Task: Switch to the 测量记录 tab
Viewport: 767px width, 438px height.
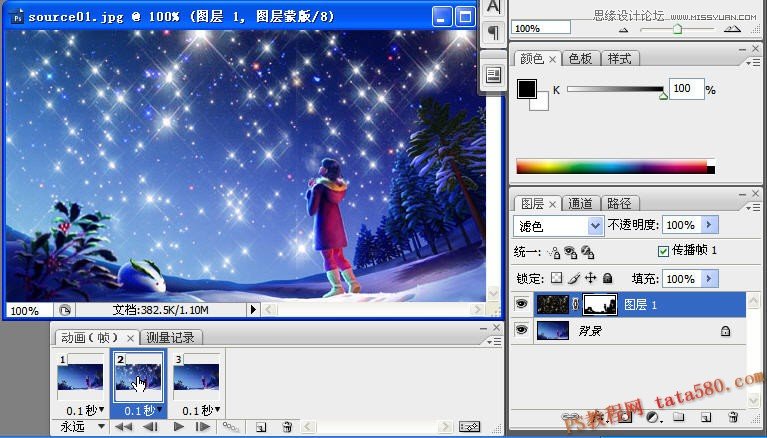Action: (x=171, y=337)
